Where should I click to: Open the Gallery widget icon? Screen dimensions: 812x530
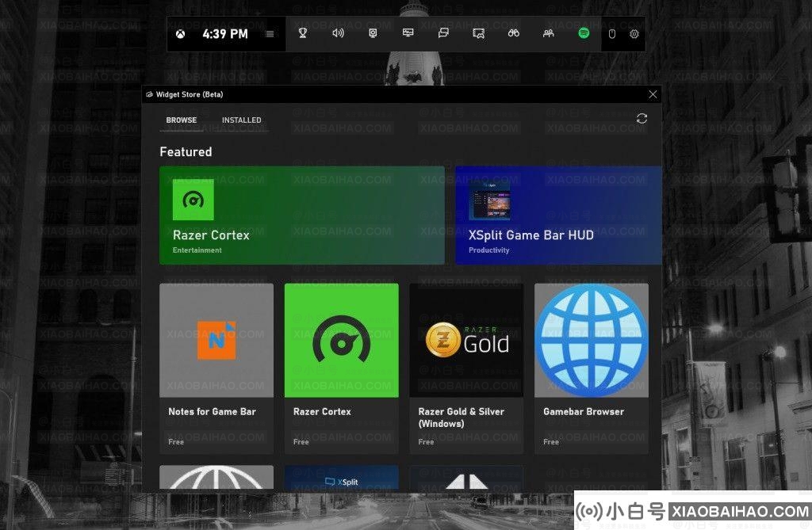click(x=478, y=33)
